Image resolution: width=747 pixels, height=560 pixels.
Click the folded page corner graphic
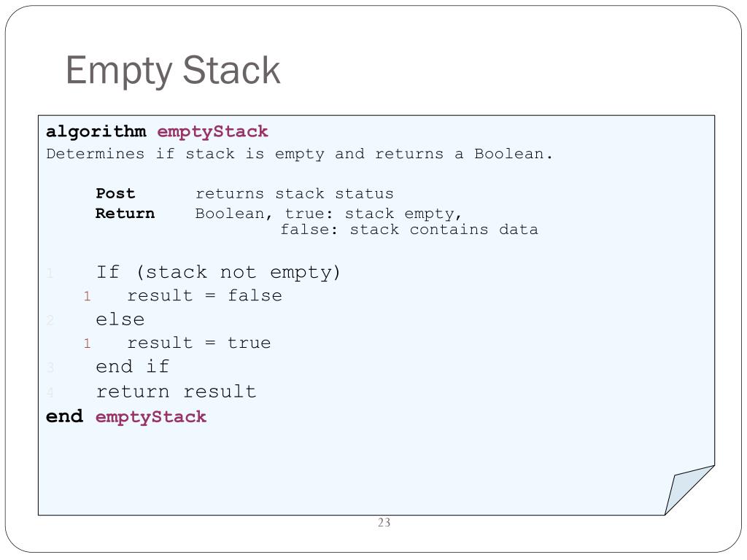[689, 490]
